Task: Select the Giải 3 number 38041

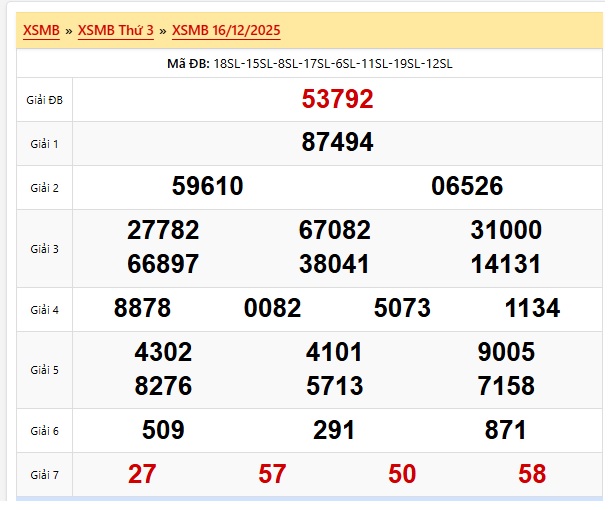Action: coord(334,265)
